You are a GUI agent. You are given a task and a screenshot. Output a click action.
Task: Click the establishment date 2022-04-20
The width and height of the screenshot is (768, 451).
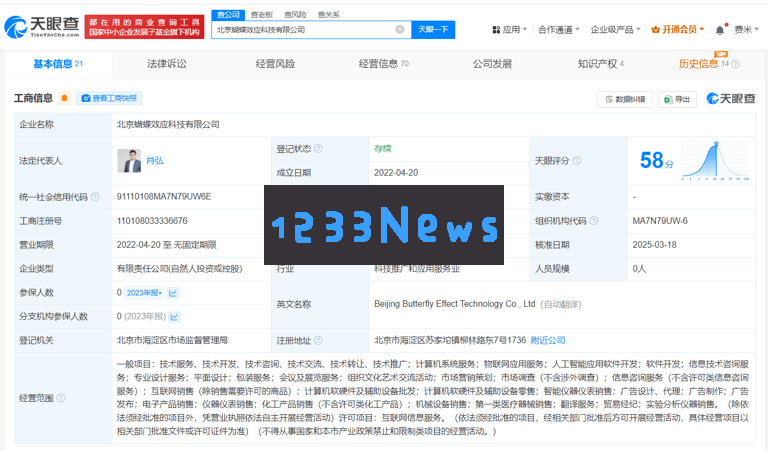coord(396,173)
